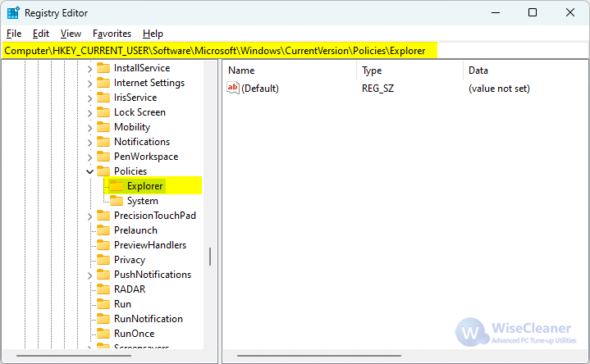590x364 pixels.
Task: Click the PushNotifications folder icon
Action: coord(103,274)
